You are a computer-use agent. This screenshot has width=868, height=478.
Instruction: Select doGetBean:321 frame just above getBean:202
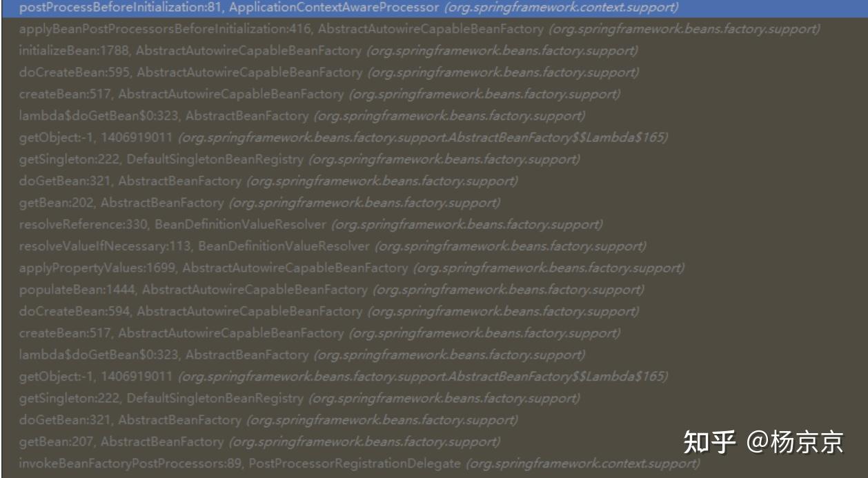(x=434, y=181)
